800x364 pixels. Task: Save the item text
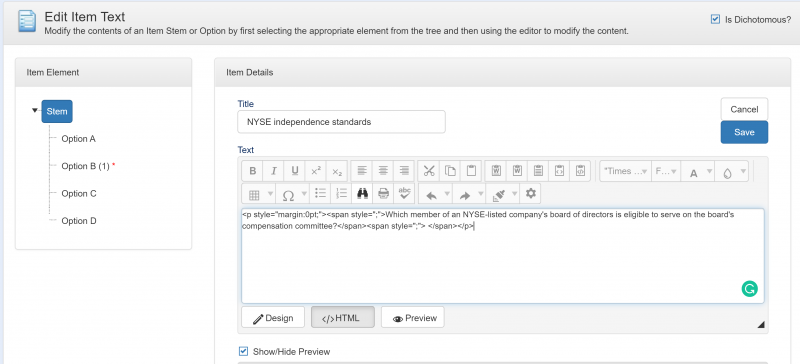click(744, 132)
